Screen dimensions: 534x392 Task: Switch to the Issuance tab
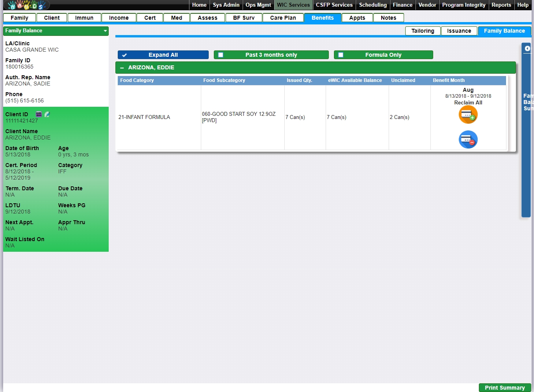[459, 31]
